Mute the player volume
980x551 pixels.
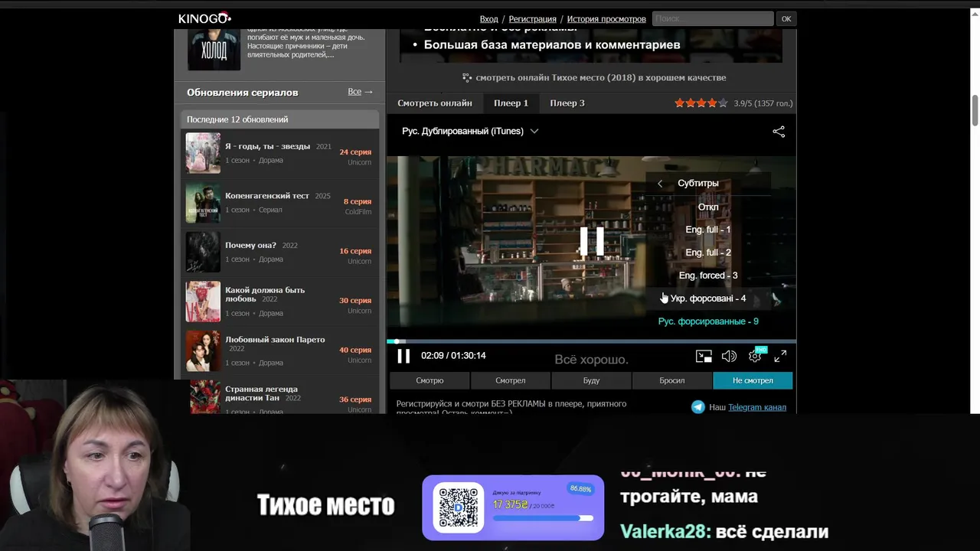(x=729, y=356)
